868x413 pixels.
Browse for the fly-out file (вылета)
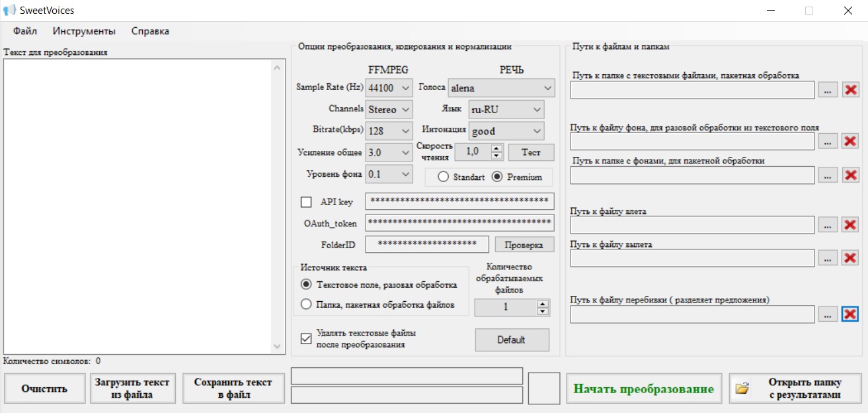[828, 258]
